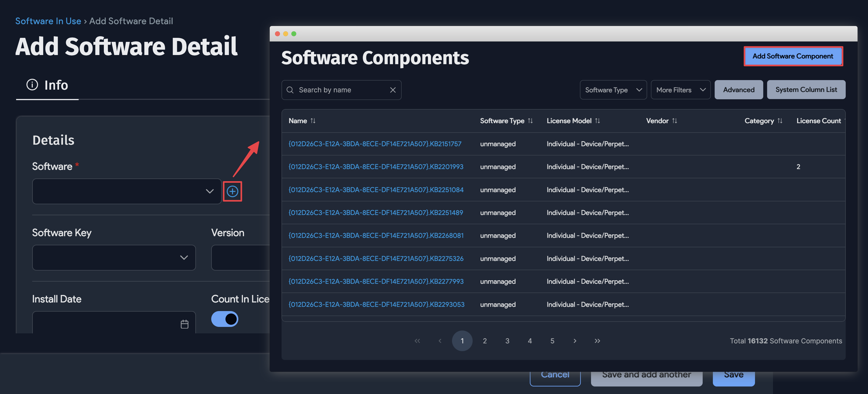This screenshot has height=394, width=868.
Task: Jump to last page with double-arrow icon
Action: click(597, 341)
